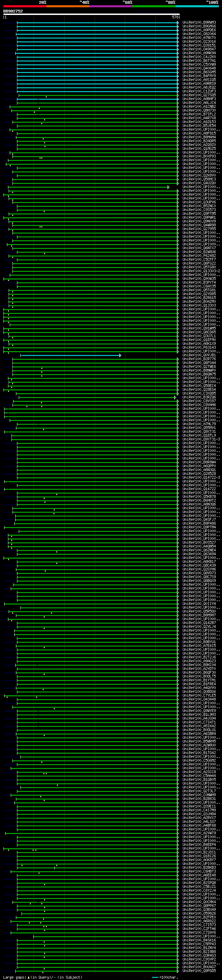This screenshot has width=222, height=980.
Task: Click label UniRef100_B6QN75
Action: 199,374
